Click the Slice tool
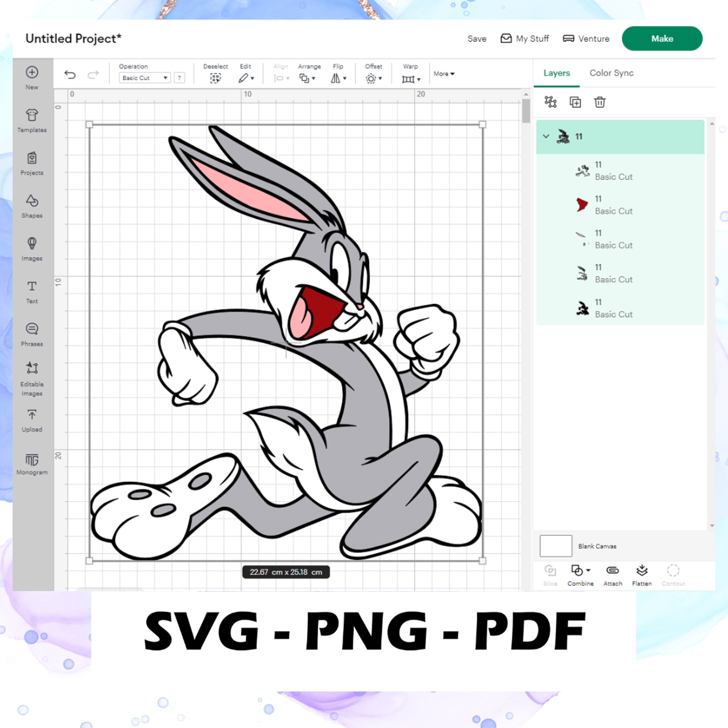Screen dimensions: 728x728 pos(550,575)
